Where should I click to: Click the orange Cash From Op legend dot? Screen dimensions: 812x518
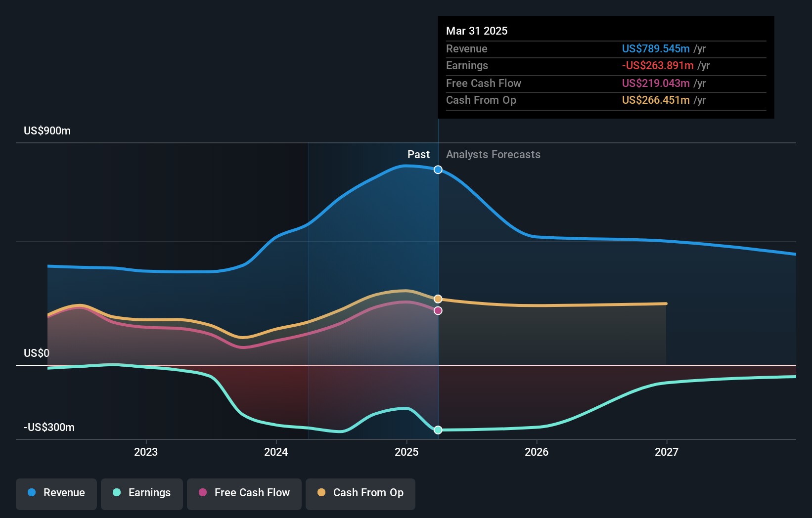point(321,492)
